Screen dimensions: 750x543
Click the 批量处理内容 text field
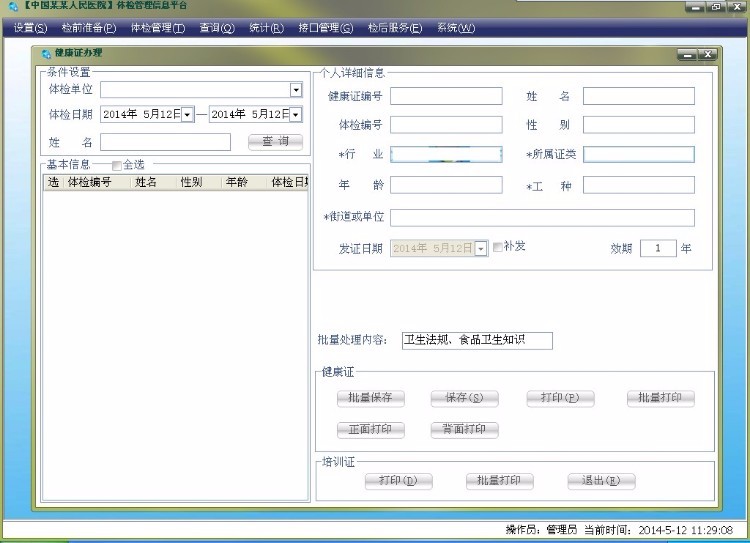point(477,341)
